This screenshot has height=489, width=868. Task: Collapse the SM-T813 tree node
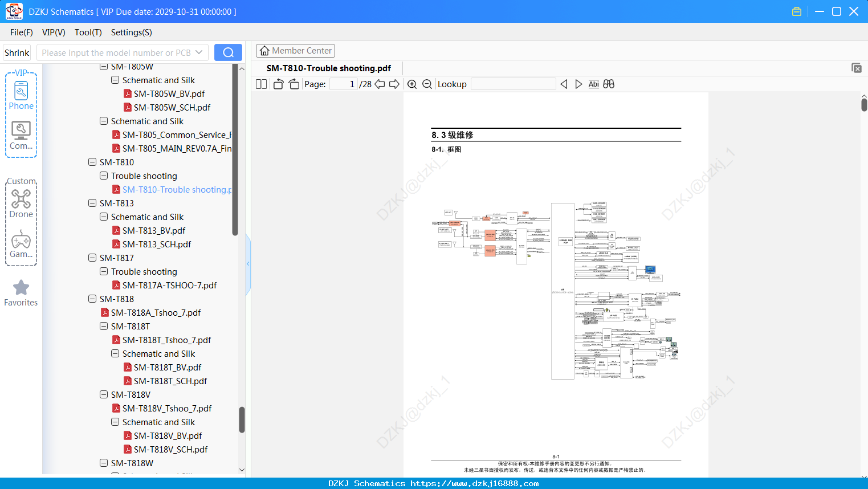click(x=92, y=203)
